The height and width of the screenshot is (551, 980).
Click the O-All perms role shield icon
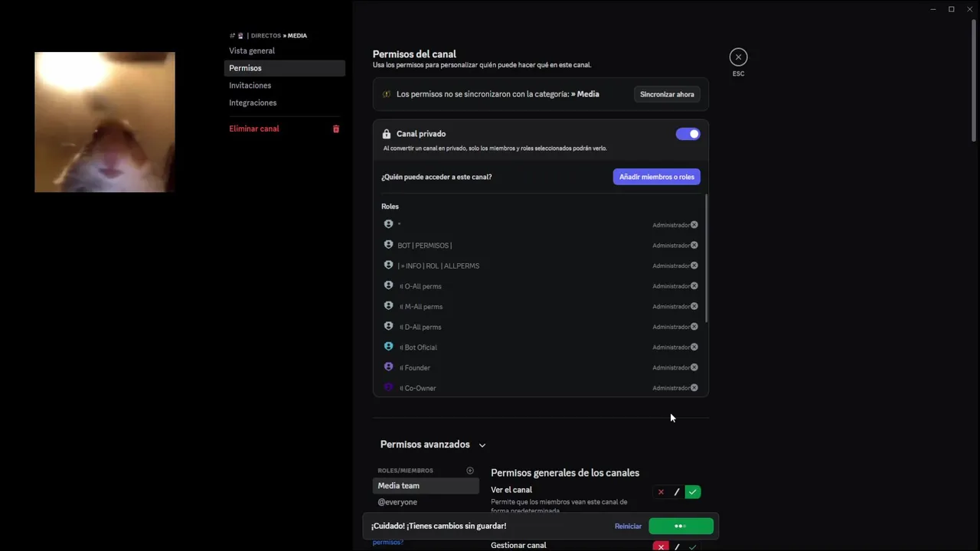(388, 285)
